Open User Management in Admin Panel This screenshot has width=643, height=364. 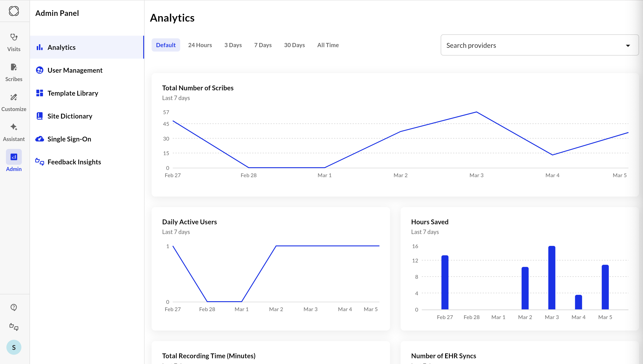pos(75,70)
